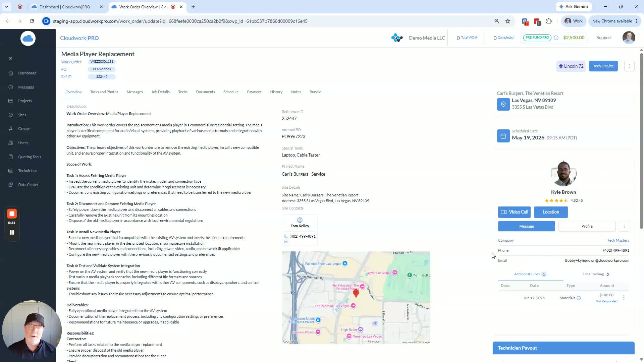Open the Technicians sidebar icon
The image size is (644, 362).
tap(11, 171)
